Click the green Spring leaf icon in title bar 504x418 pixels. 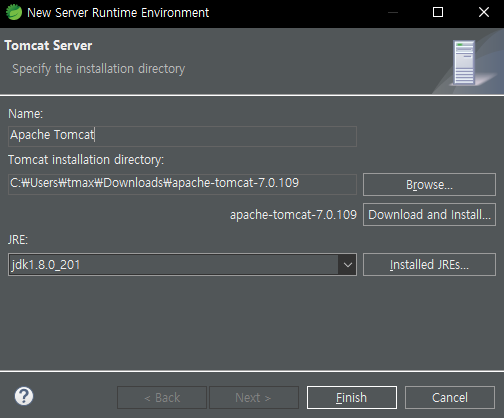(14, 12)
